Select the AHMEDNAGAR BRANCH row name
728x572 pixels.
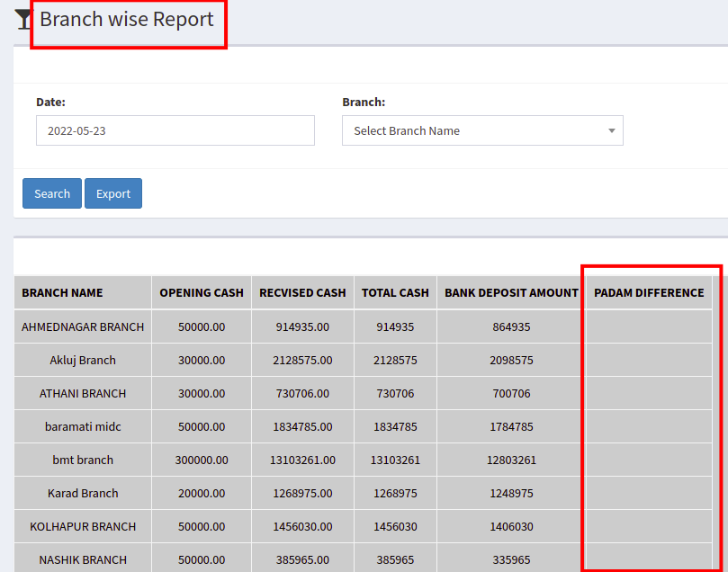tap(83, 326)
